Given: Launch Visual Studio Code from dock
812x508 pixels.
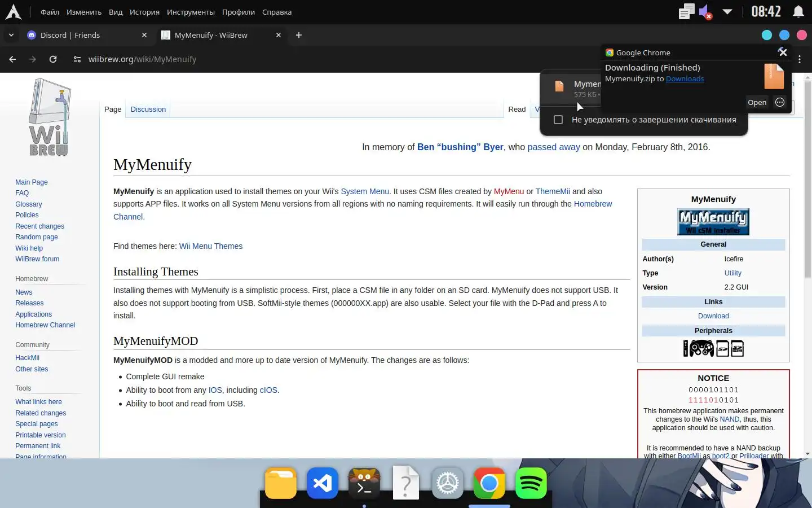Looking at the screenshot, I should [323, 484].
